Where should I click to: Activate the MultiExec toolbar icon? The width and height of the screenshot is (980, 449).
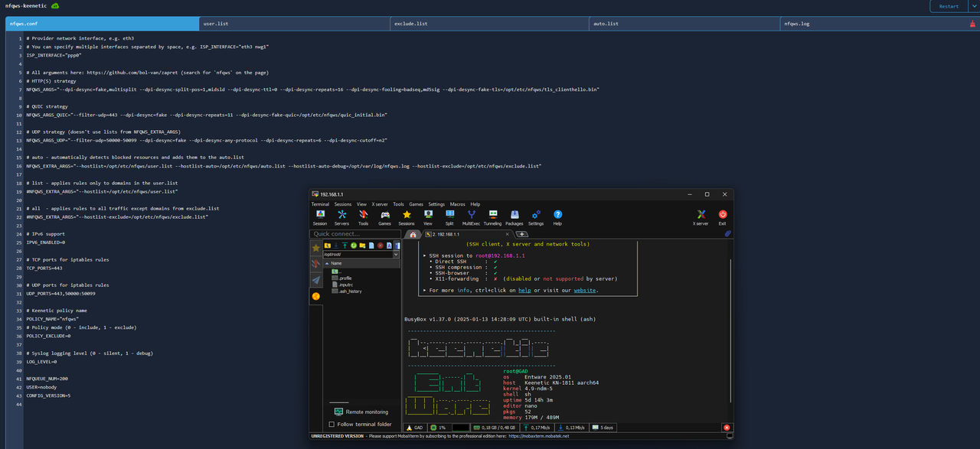tap(471, 218)
